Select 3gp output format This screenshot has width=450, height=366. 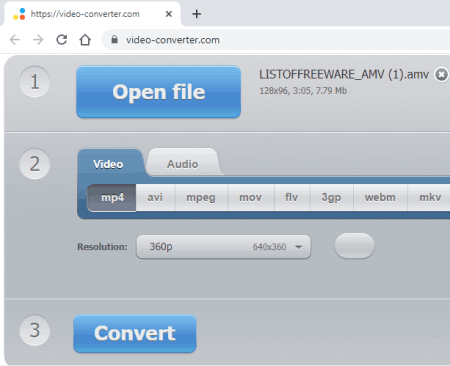tap(331, 197)
